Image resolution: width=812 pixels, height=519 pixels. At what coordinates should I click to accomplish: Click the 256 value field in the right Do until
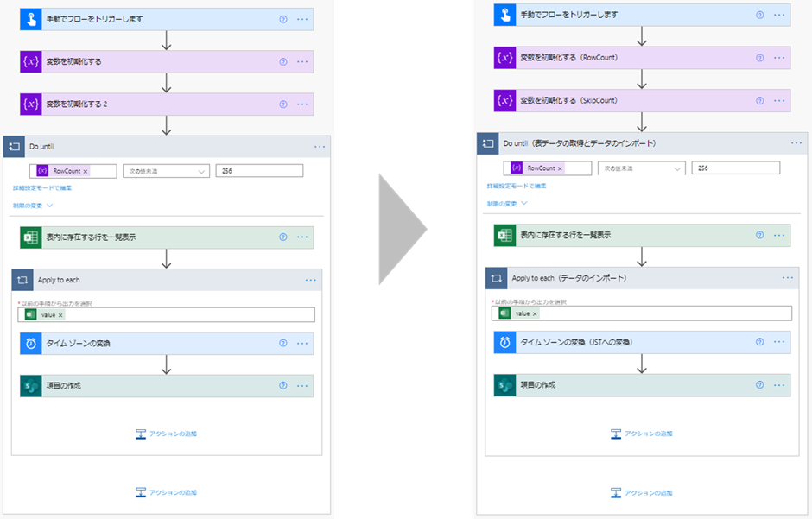click(735, 168)
